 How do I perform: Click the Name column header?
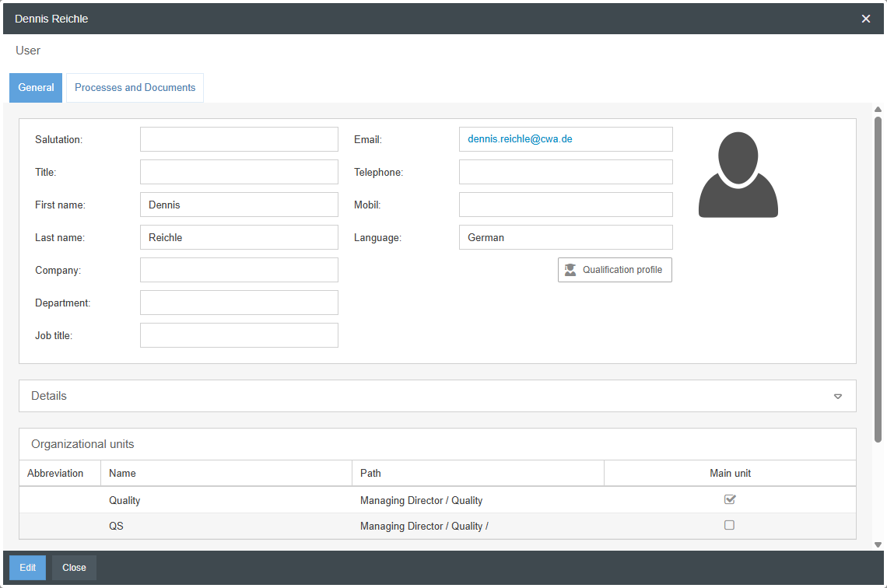tap(226, 473)
